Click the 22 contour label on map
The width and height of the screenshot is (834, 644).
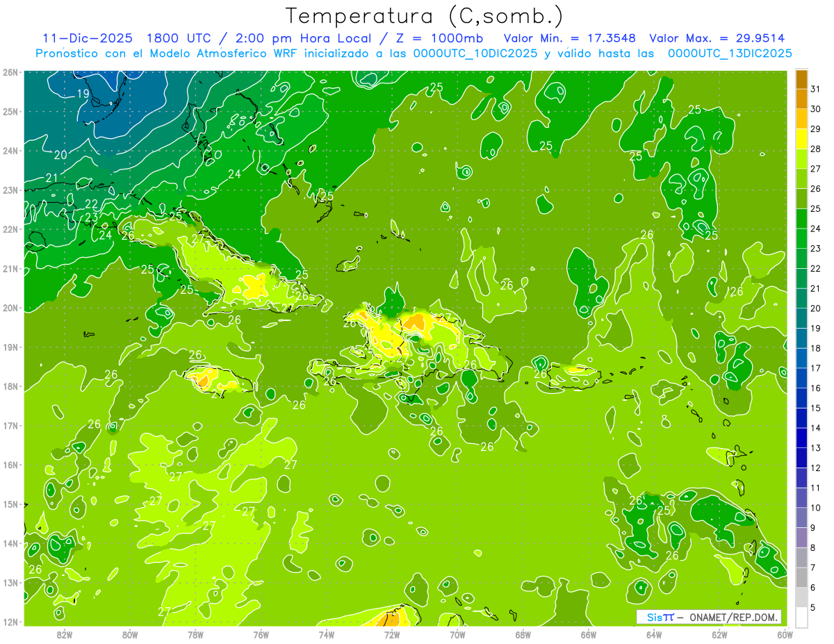point(91,204)
